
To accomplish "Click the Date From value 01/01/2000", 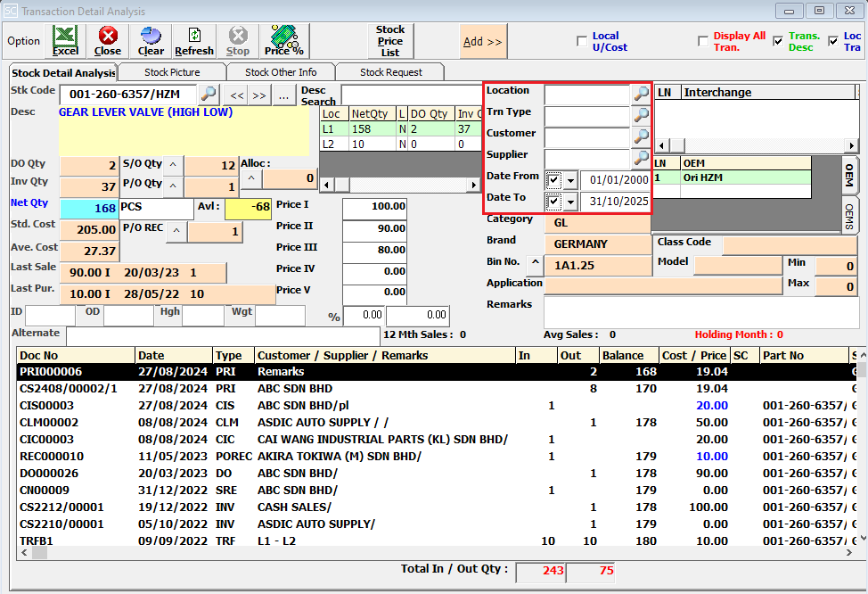I will pos(616,180).
